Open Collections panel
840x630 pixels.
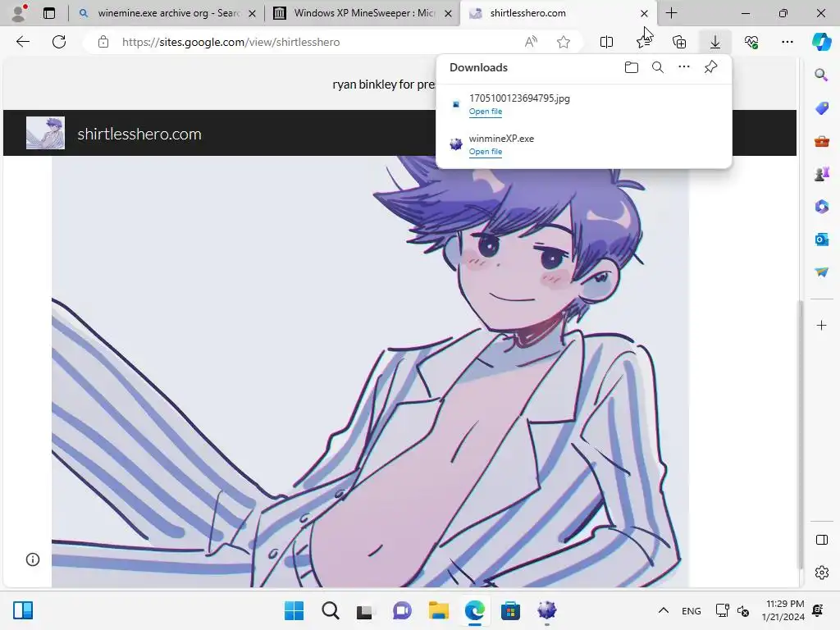click(679, 42)
